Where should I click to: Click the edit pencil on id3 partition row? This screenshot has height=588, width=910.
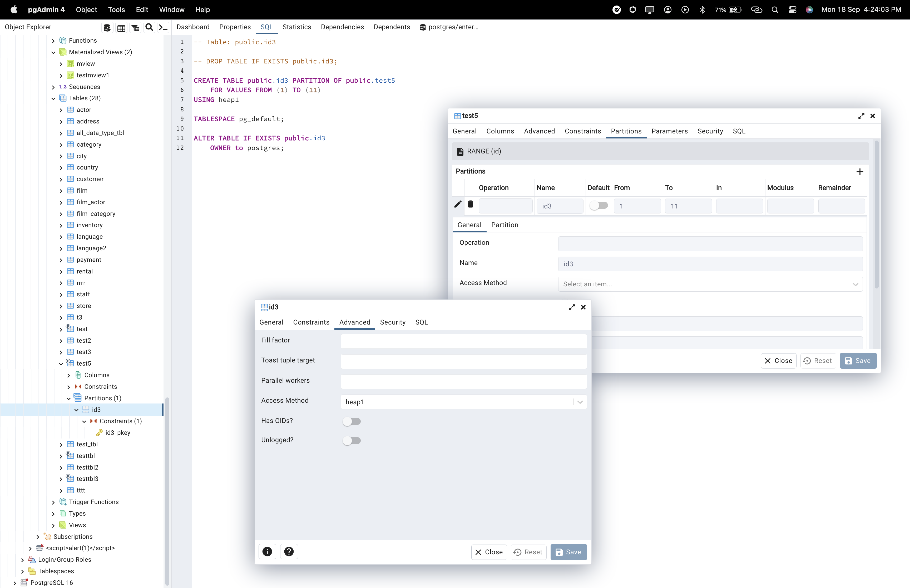click(457, 204)
